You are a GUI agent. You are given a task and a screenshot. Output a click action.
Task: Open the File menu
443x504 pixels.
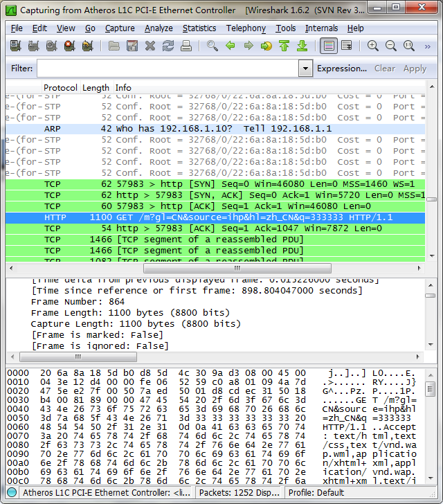[17, 28]
